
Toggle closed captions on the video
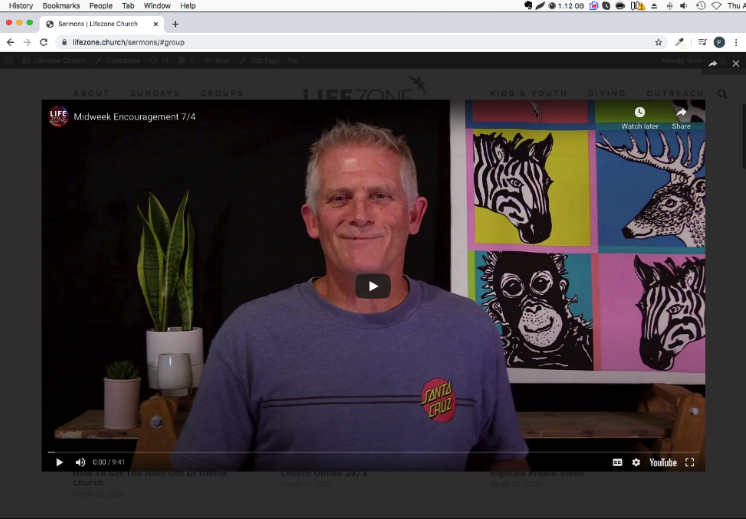(x=617, y=462)
